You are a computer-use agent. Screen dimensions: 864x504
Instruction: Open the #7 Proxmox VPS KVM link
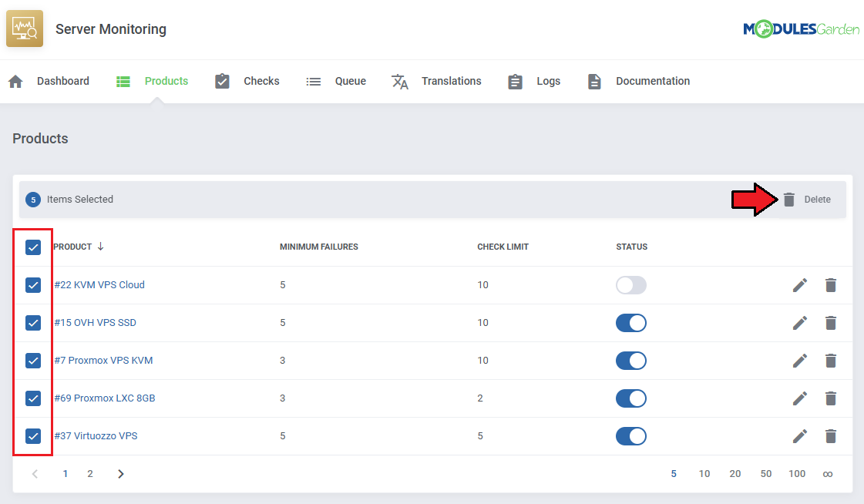[x=103, y=361]
